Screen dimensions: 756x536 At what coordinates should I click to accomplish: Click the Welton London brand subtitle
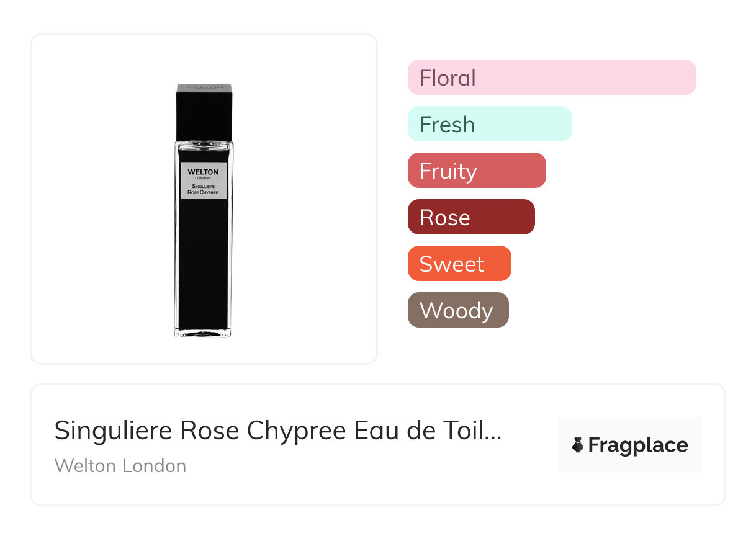(120, 466)
